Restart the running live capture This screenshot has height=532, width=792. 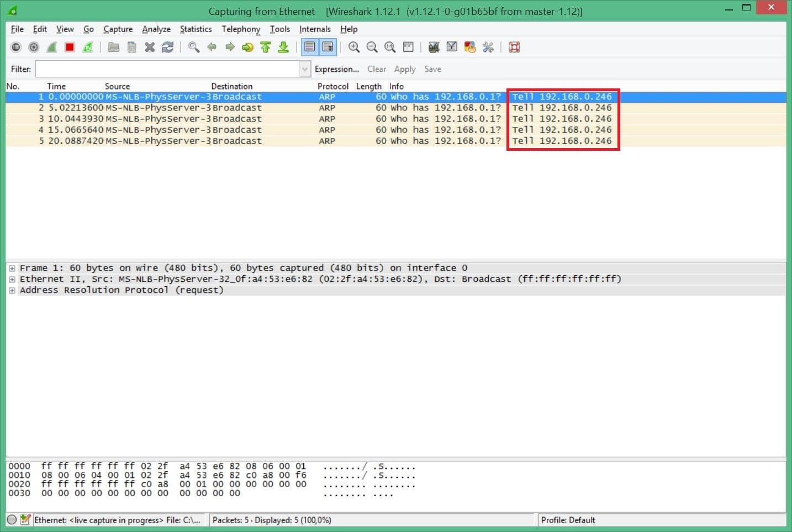(88, 48)
